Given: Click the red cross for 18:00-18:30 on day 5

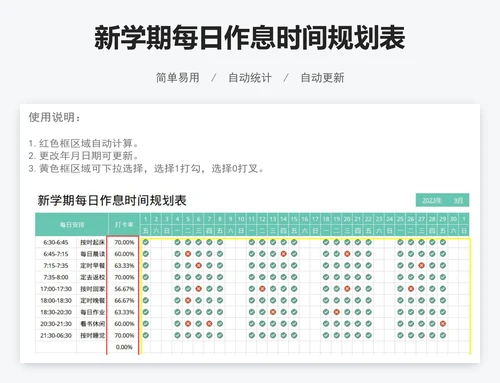Looking at the screenshot, I should (188, 300).
